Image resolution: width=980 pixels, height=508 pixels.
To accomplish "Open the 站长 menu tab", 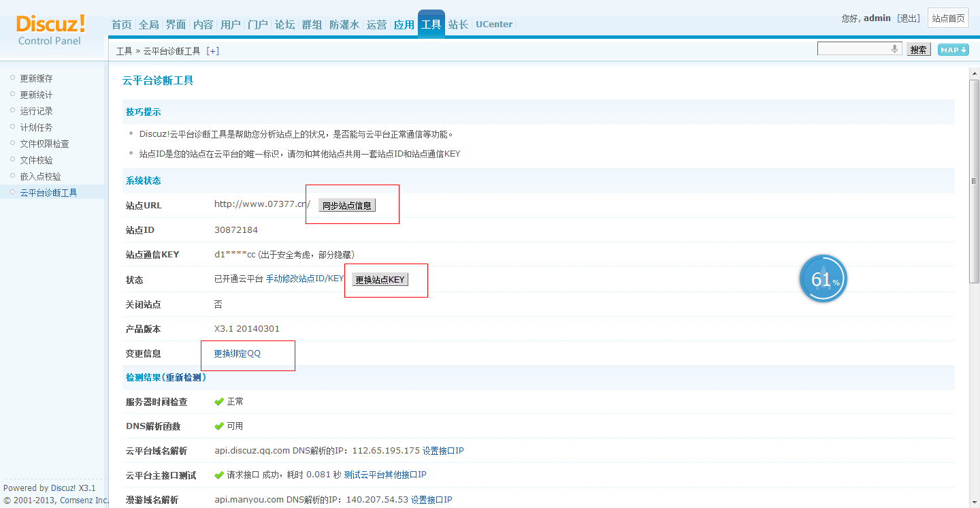I will [458, 25].
